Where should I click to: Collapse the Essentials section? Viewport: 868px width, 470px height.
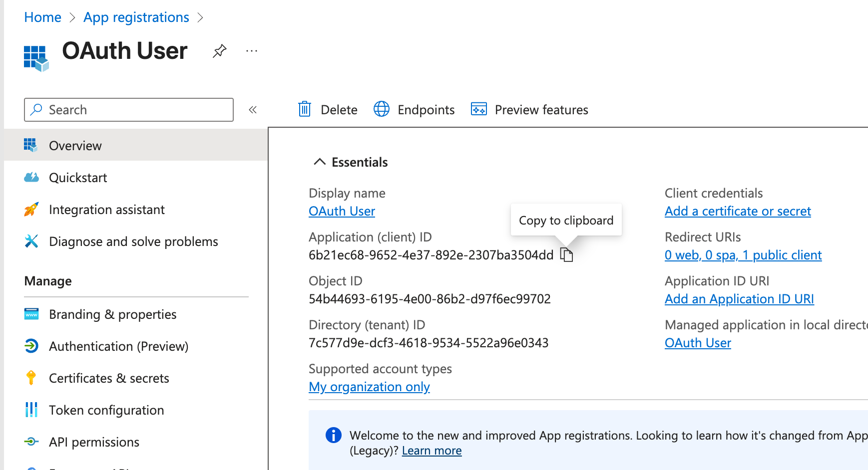pyautogui.click(x=320, y=162)
